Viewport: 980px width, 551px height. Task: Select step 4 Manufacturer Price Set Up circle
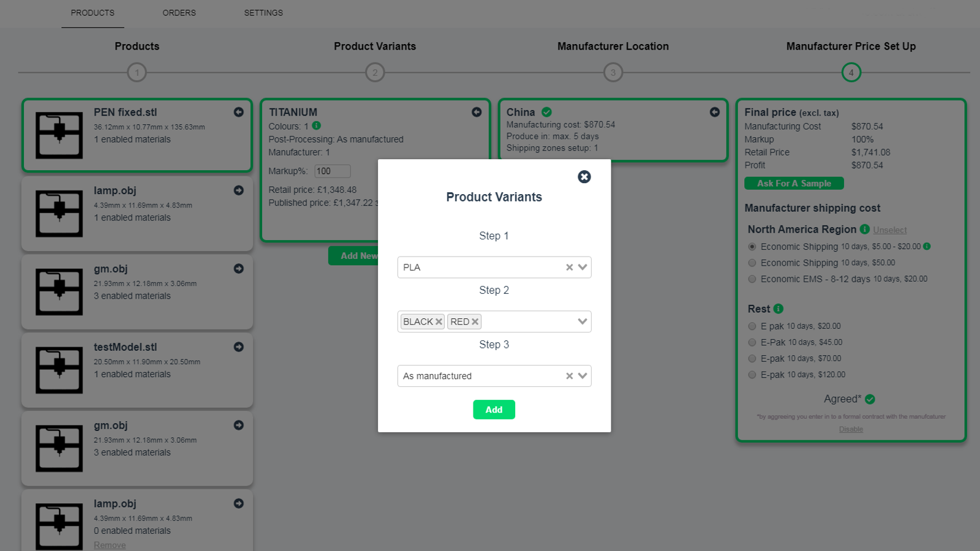coord(851,72)
